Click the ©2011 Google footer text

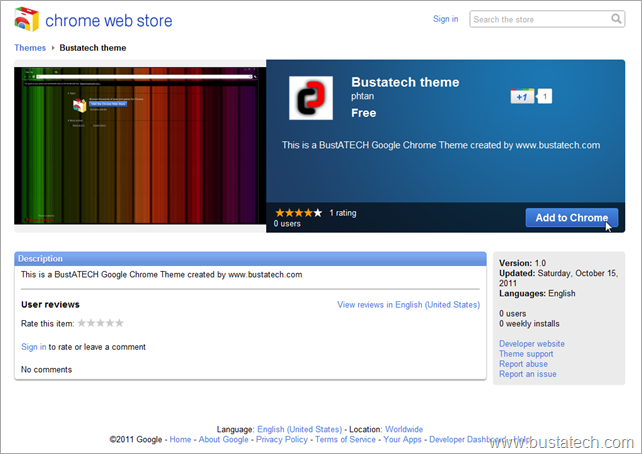[x=136, y=440]
